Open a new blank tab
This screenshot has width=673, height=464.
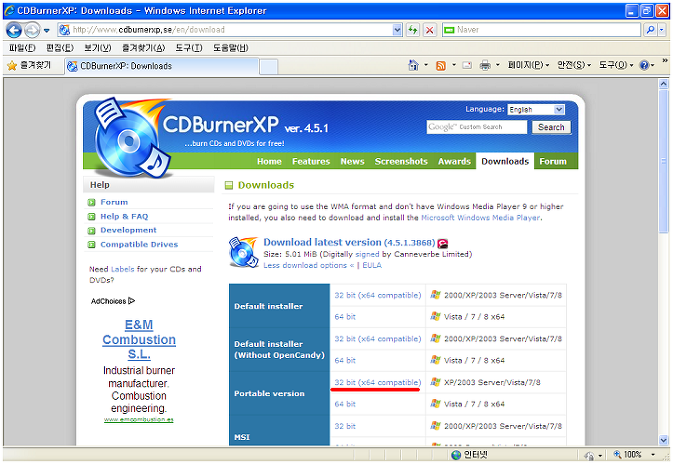269,67
